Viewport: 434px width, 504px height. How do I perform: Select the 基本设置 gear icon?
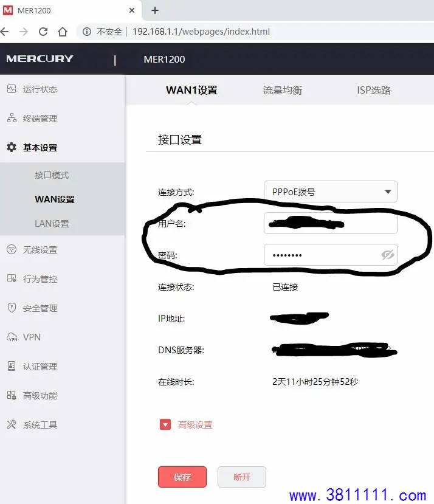pos(12,147)
